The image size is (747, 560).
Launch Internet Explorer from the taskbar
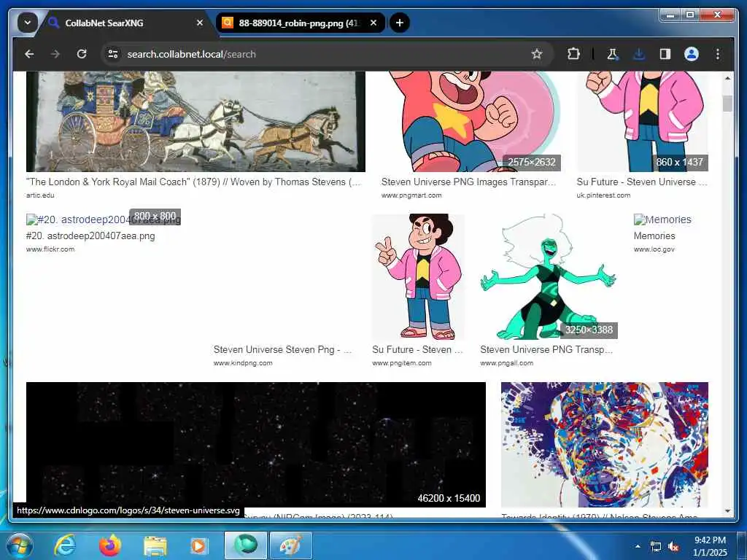pos(65,545)
